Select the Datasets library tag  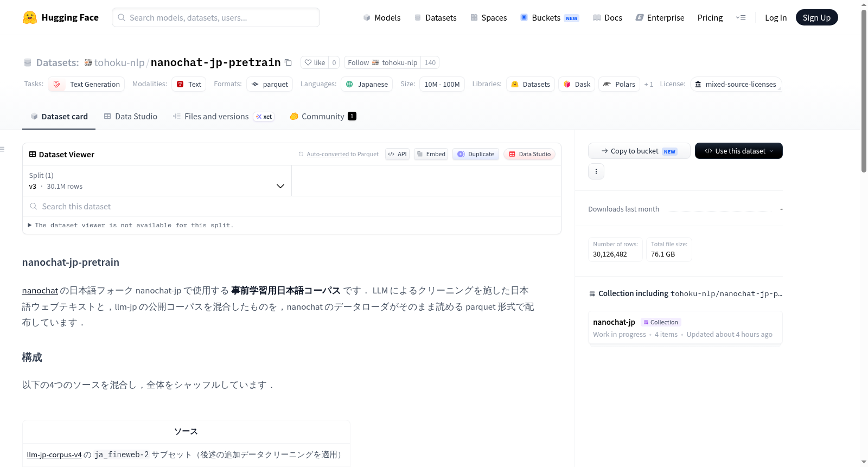tap(531, 84)
